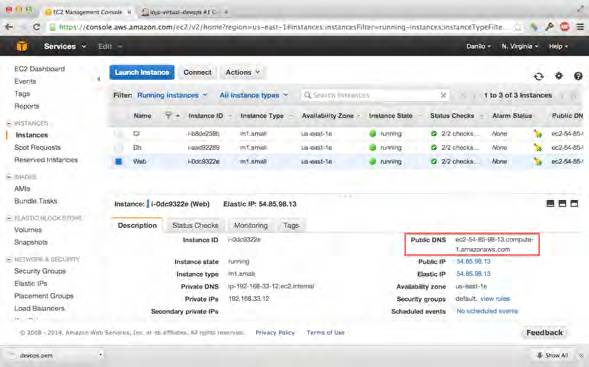Clear the search instances field
This screenshot has width=589, height=367.
[x=443, y=95]
